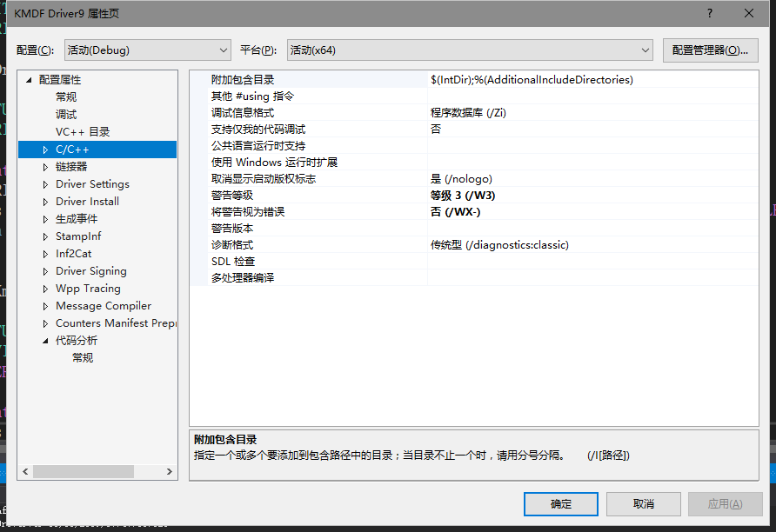Click 程序数据库 (/Zi) value
This screenshot has width=776, height=532.
[468, 113]
